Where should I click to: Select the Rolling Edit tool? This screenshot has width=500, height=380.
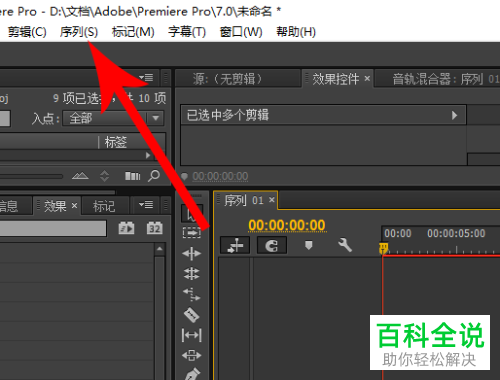click(192, 274)
